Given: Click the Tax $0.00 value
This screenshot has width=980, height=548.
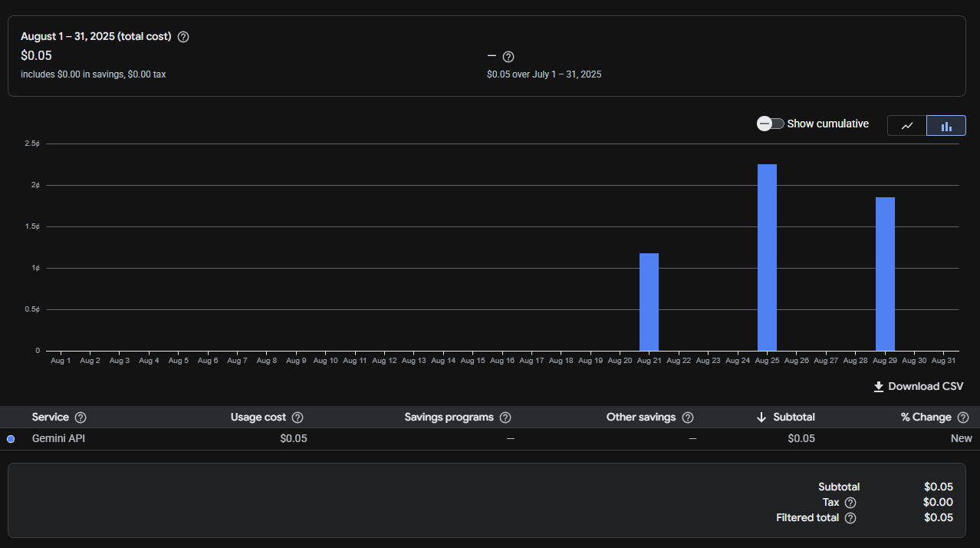Looking at the screenshot, I should (939, 503).
